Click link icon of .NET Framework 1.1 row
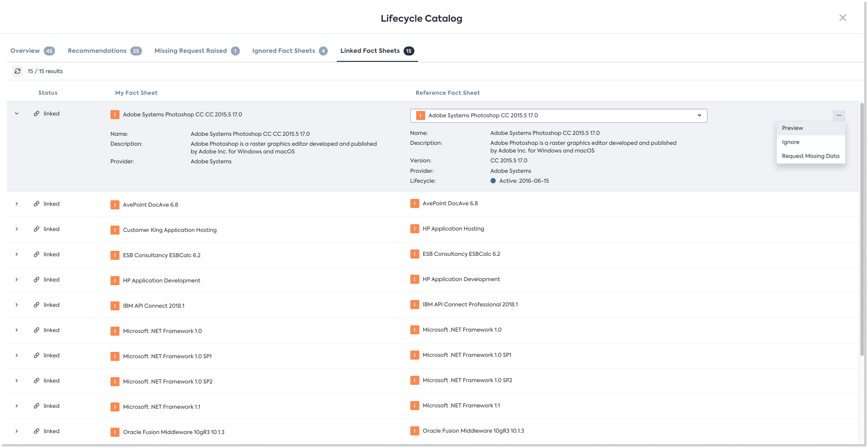868x448 pixels. pyautogui.click(x=37, y=406)
